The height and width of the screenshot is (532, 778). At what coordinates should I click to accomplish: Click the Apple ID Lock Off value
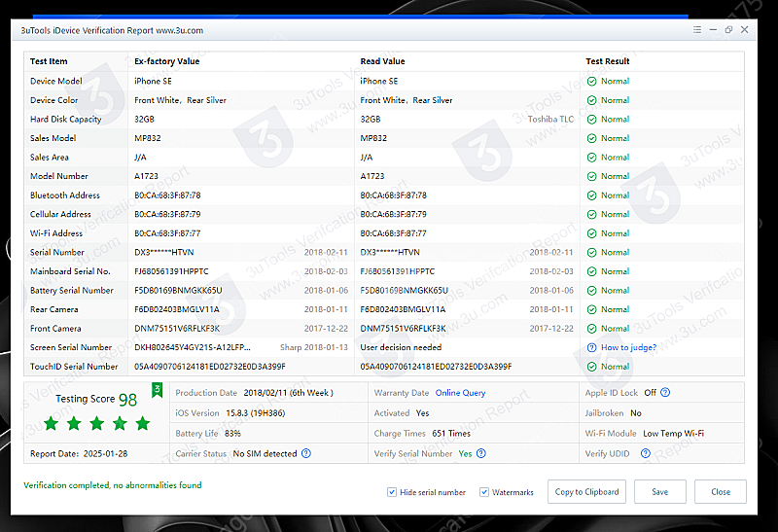point(650,393)
